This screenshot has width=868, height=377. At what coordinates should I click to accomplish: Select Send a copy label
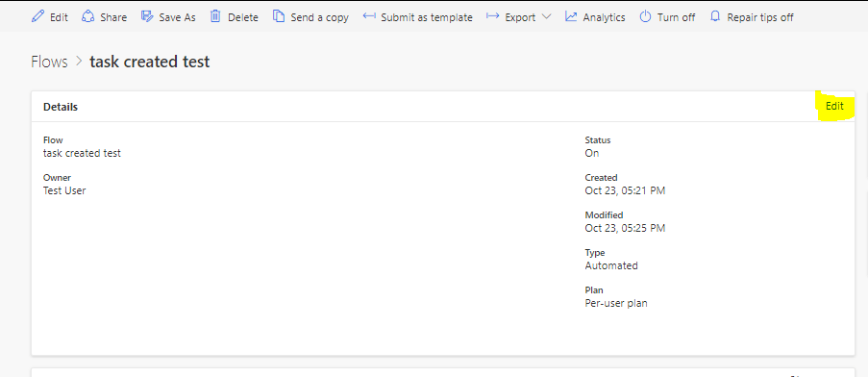coord(319,17)
